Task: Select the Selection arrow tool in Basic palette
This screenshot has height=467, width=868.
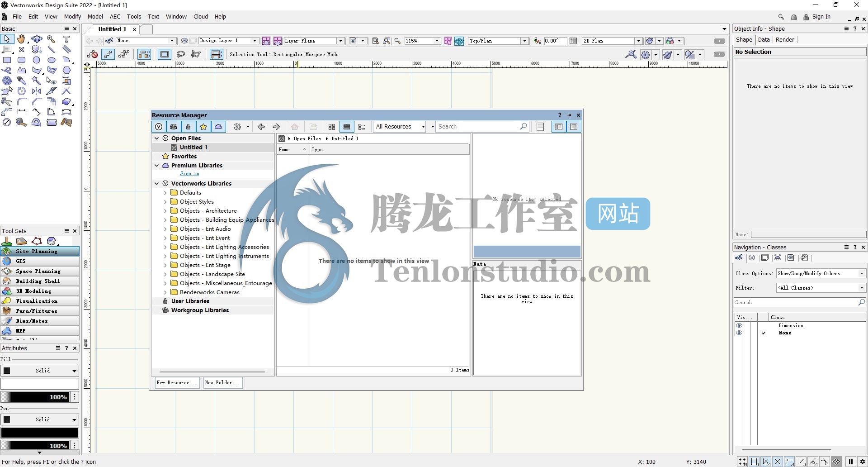Action: [7, 39]
